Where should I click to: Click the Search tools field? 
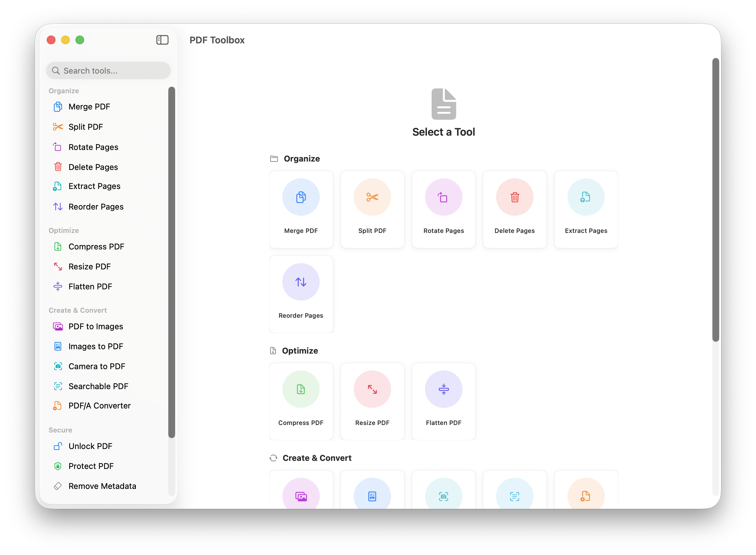pos(108,70)
